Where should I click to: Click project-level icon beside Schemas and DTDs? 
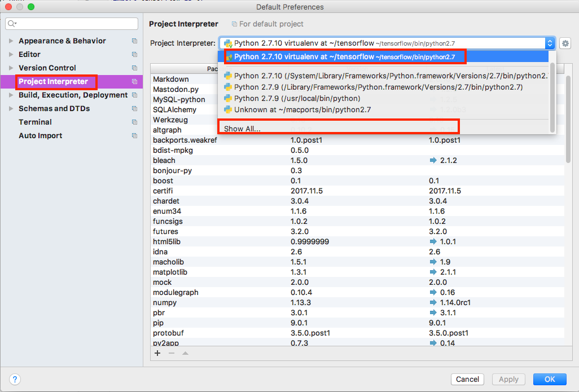[134, 108]
